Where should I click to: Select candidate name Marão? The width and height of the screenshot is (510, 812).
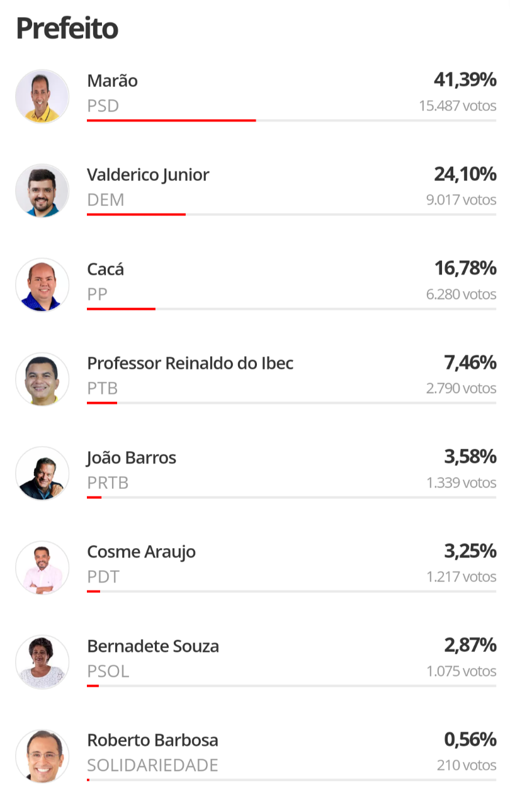click(112, 81)
